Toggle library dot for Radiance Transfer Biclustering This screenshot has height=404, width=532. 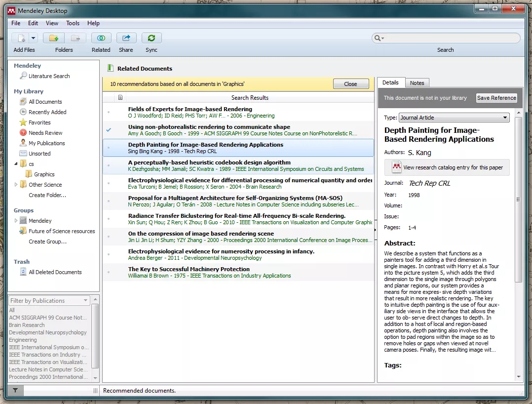(109, 219)
